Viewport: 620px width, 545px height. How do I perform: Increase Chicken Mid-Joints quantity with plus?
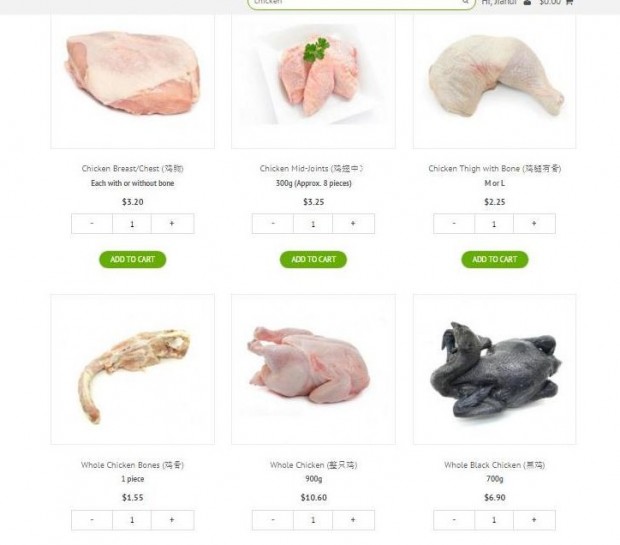click(x=353, y=224)
